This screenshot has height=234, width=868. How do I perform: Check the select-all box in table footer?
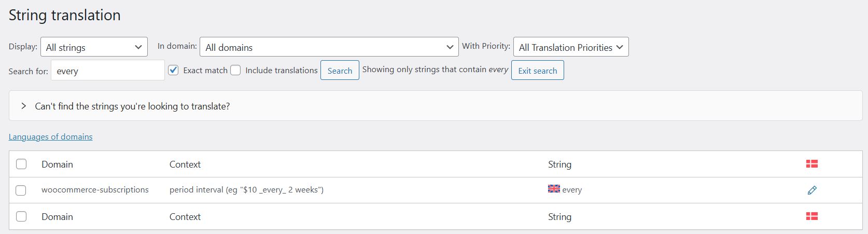tap(21, 216)
